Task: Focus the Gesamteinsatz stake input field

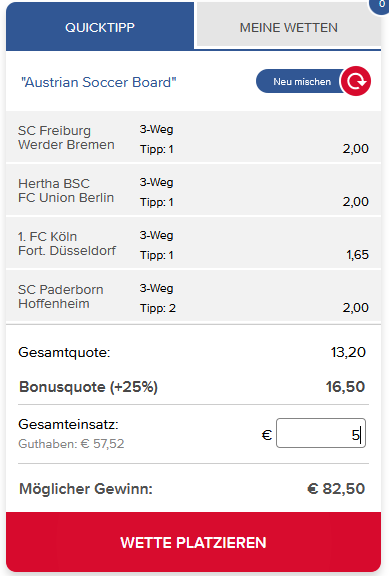Action: point(321,433)
